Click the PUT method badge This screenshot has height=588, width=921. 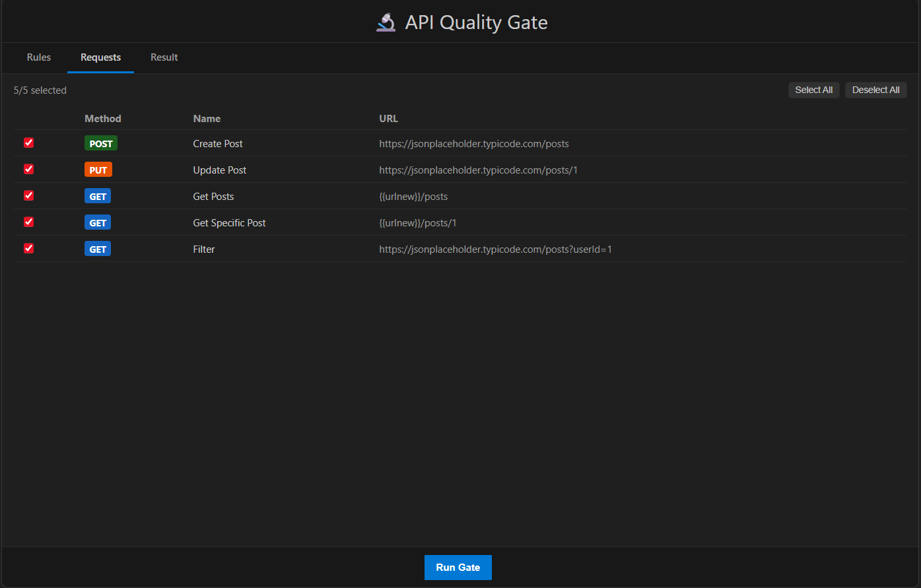click(x=98, y=170)
